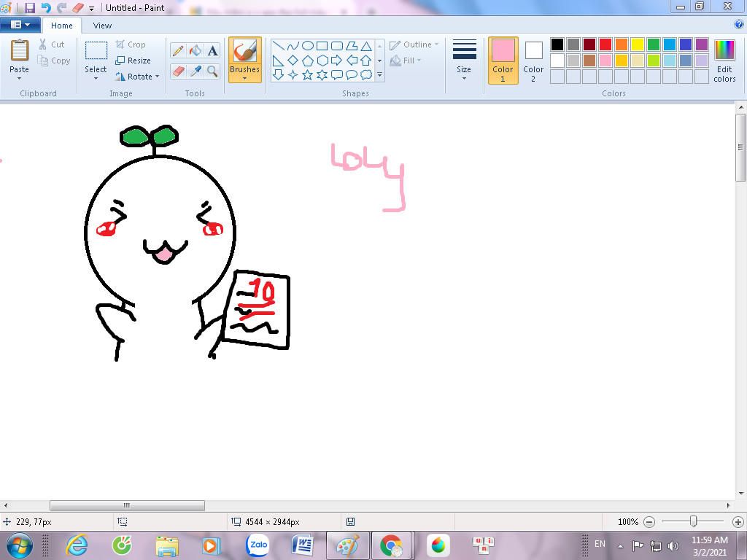Choose the Line shape
747x560 pixels.
click(279, 46)
